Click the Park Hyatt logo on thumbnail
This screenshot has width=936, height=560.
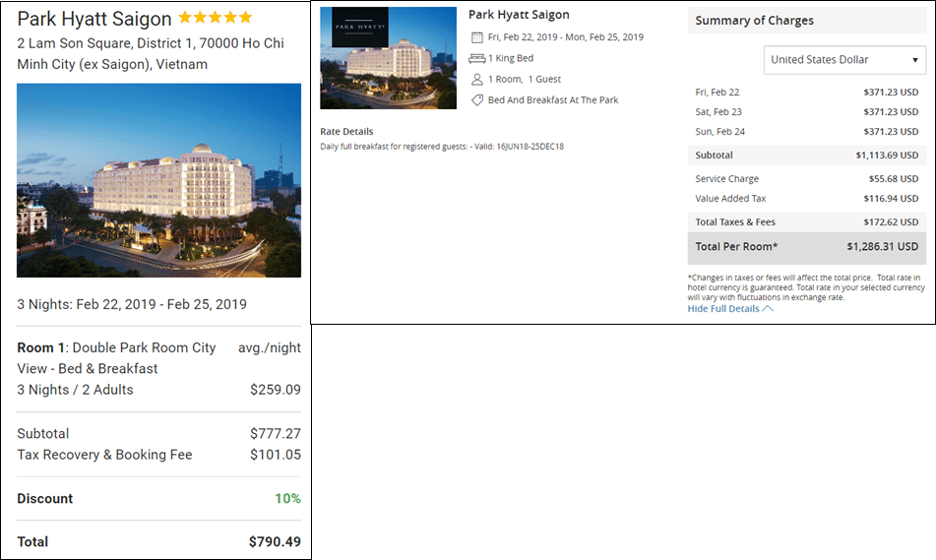point(360,28)
